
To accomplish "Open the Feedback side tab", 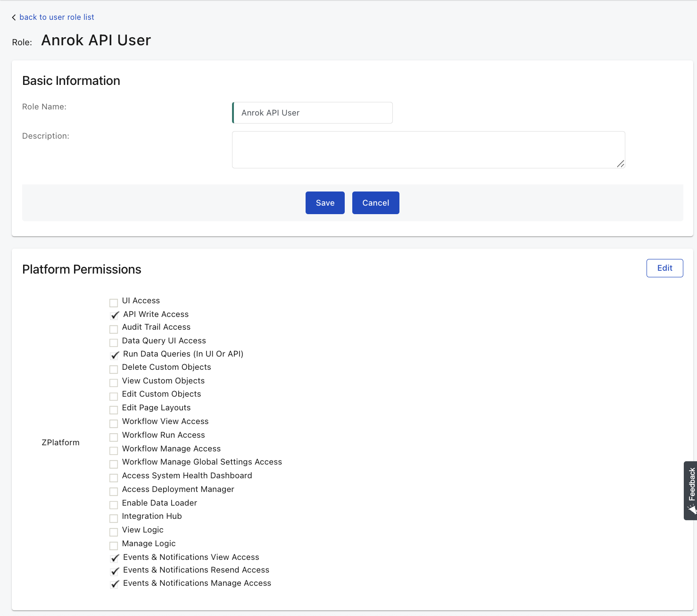I will coord(690,490).
